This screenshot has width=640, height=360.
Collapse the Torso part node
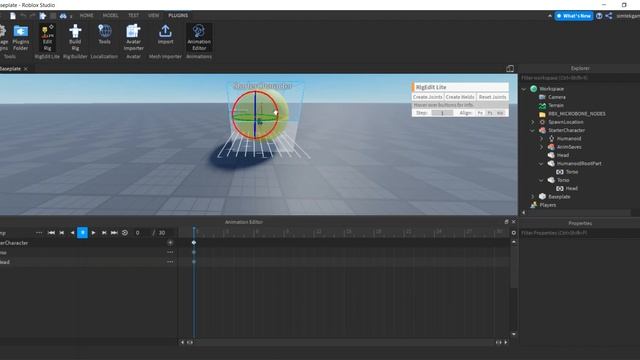(x=542, y=180)
